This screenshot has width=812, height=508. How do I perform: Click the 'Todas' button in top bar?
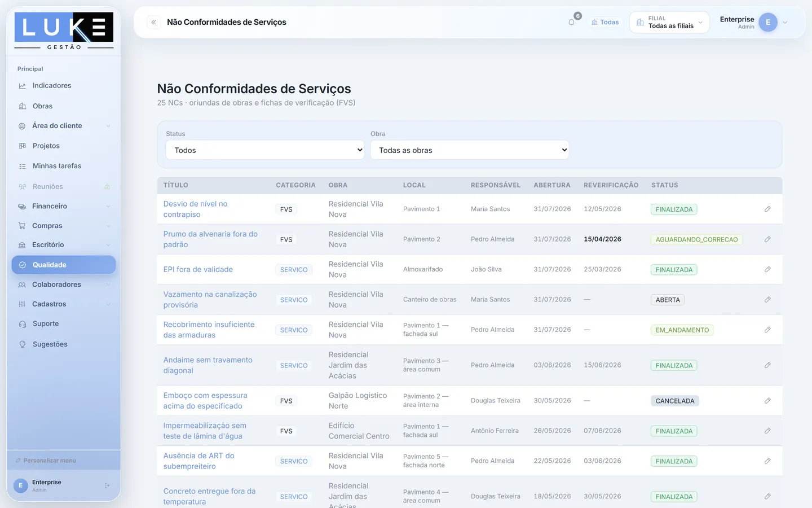tap(605, 23)
